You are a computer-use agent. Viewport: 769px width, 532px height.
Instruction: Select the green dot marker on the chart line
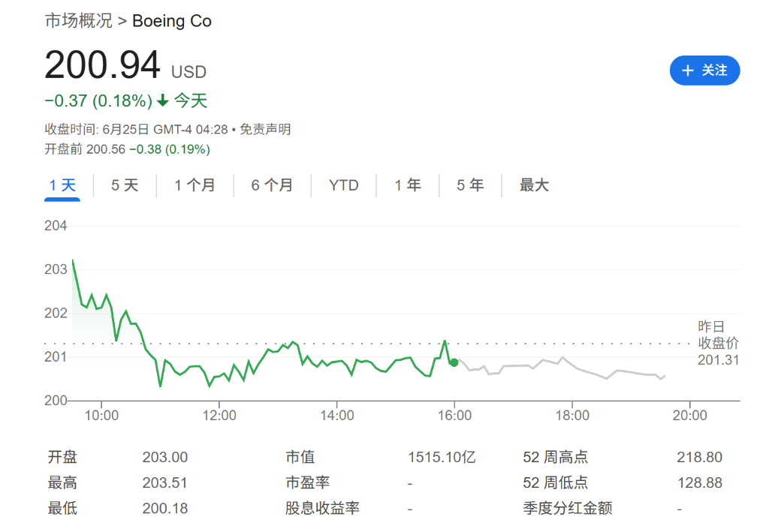click(454, 362)
